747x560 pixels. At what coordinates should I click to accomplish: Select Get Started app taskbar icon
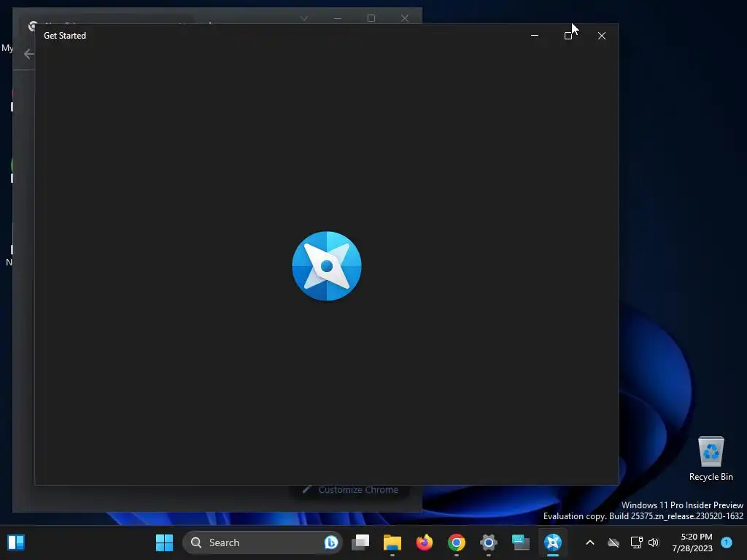(553, 542)
